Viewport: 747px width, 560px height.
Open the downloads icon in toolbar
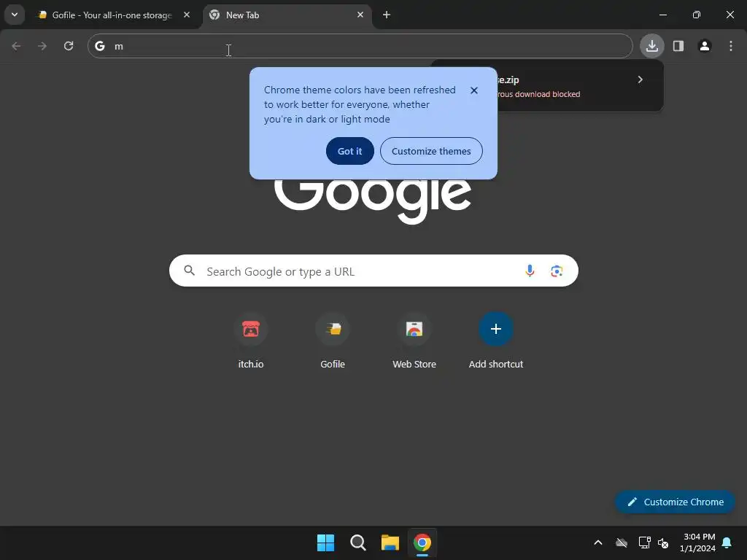click(651, 46)
